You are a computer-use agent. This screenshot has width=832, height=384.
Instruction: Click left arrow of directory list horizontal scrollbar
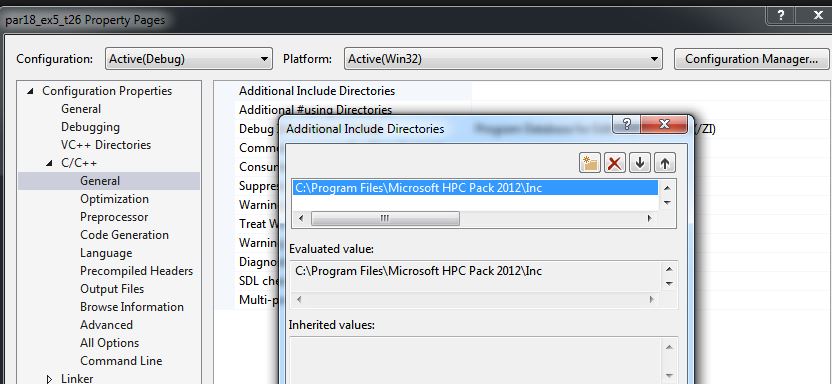[x=301, y=219]
